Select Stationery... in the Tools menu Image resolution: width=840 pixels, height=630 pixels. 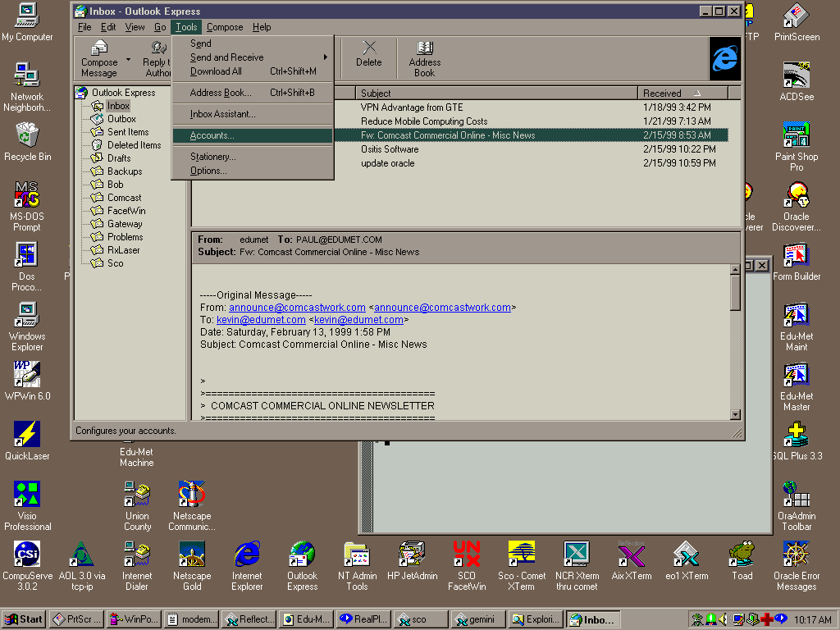pos(253,157)
